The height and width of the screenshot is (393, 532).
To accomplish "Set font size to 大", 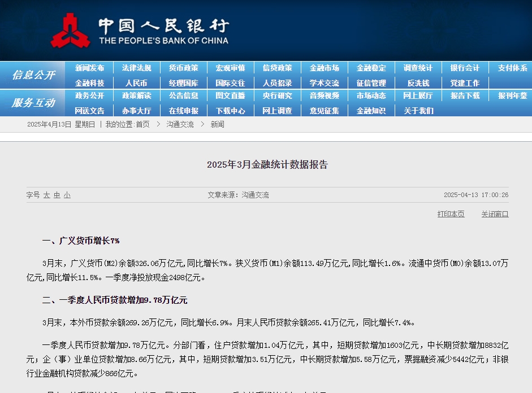I will pos(46,195).
